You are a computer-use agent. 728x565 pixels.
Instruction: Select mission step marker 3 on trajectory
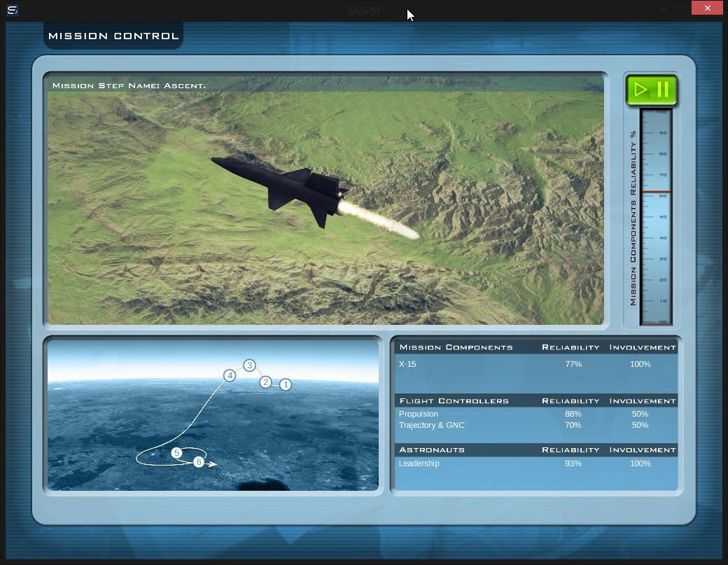(x=250, y=365)
